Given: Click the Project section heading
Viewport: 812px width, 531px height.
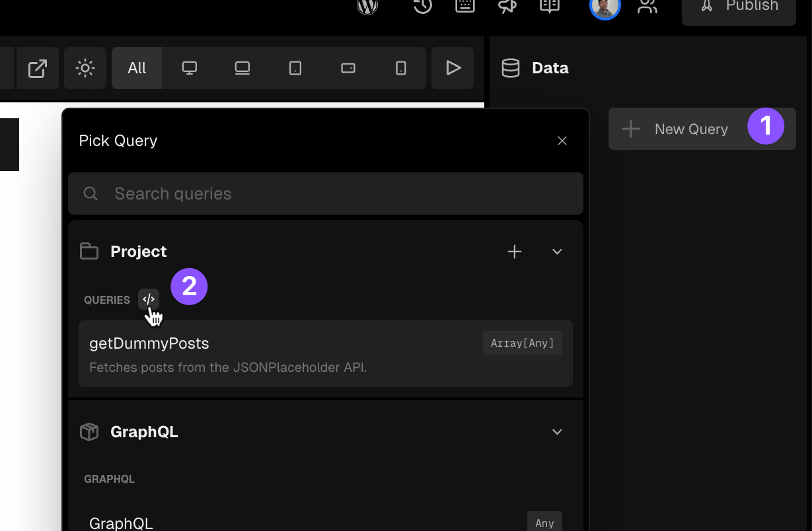Looking at the screenshot, I should [139, 252].
